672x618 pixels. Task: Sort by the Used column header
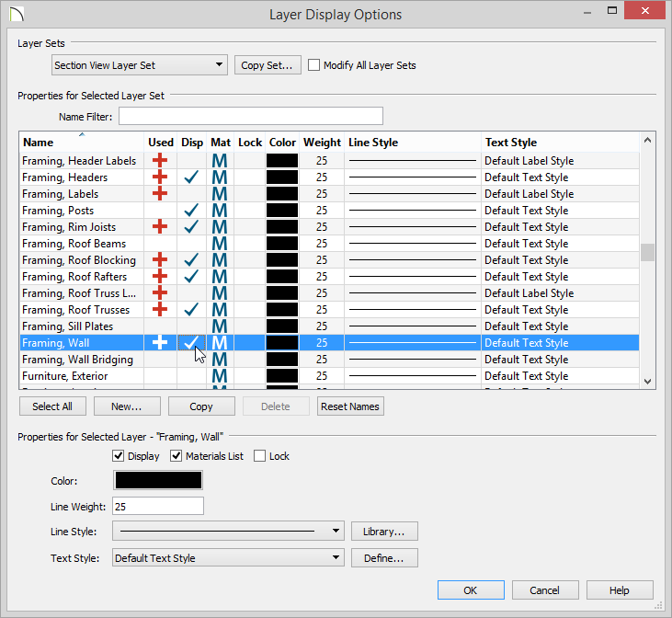click(x=161, y=143)
